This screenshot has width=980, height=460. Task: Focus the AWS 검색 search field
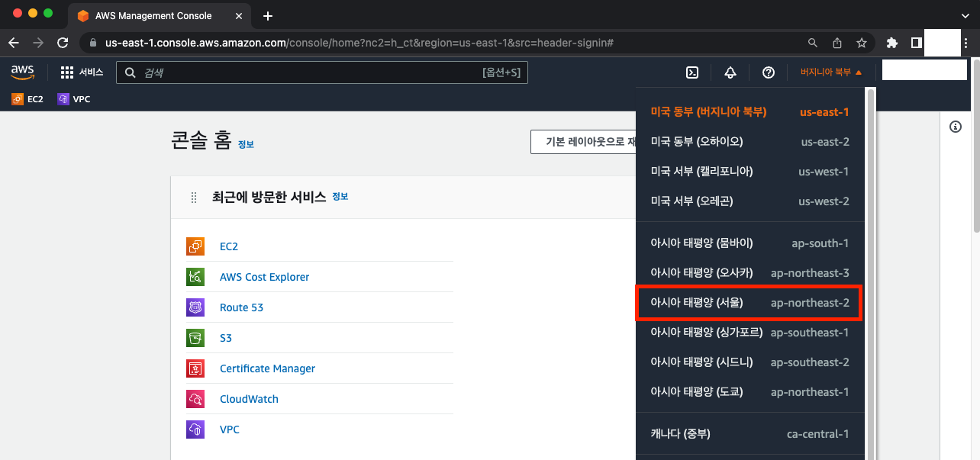[x=322, y=72]
